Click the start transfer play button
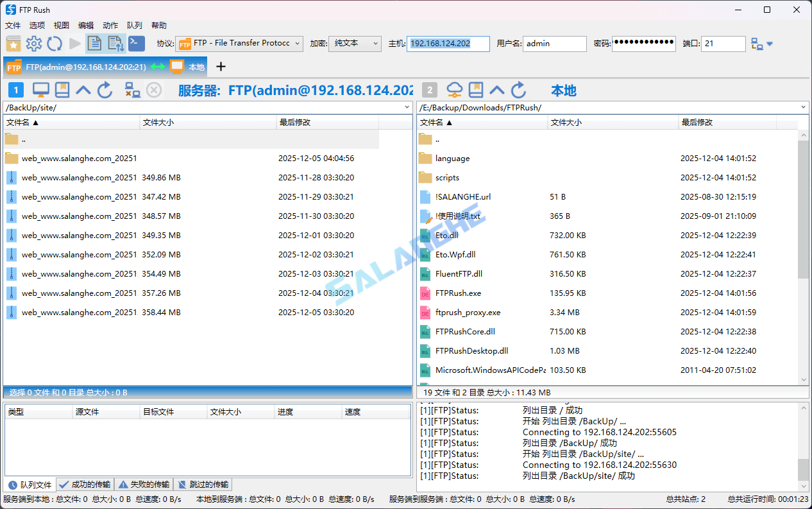This screenshot has width=812, height=509. pyautogui.click(x=74, y=44)
